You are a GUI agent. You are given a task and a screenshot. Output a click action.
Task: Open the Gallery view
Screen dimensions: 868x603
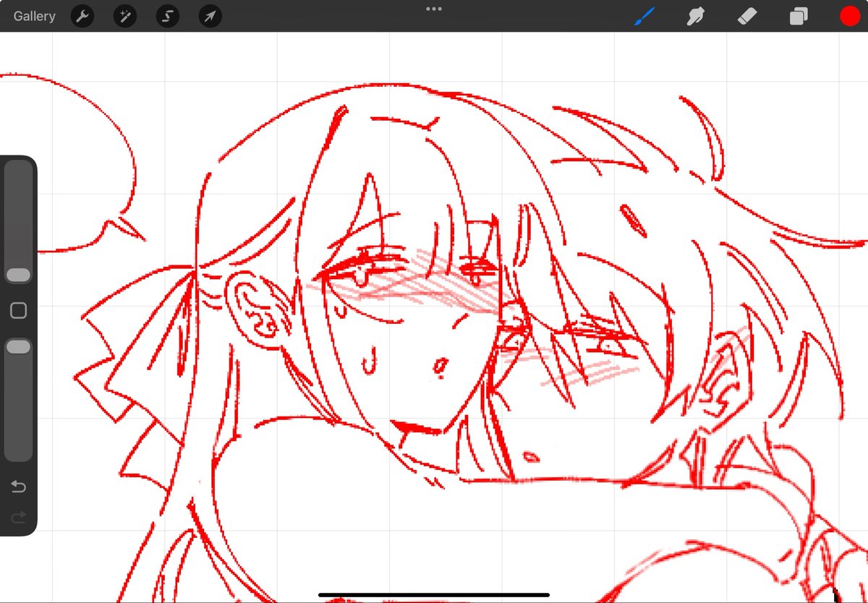(34, 16)
